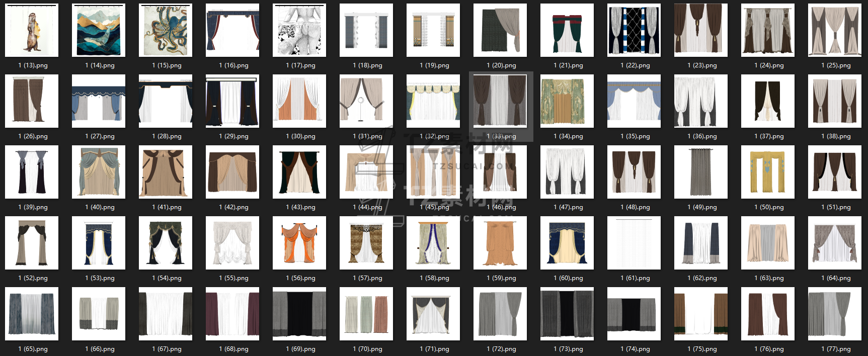Click file name 1 (51).png
This screenshot has width=868, height=356.
click(x=836, y=207)
